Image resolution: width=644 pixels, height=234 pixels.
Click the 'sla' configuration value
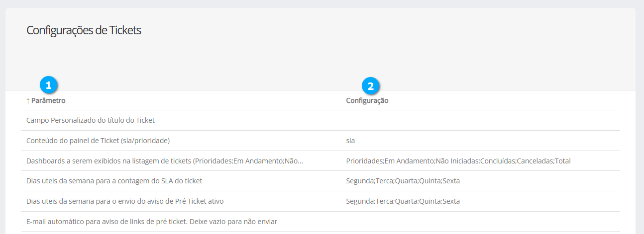[350, 141]
